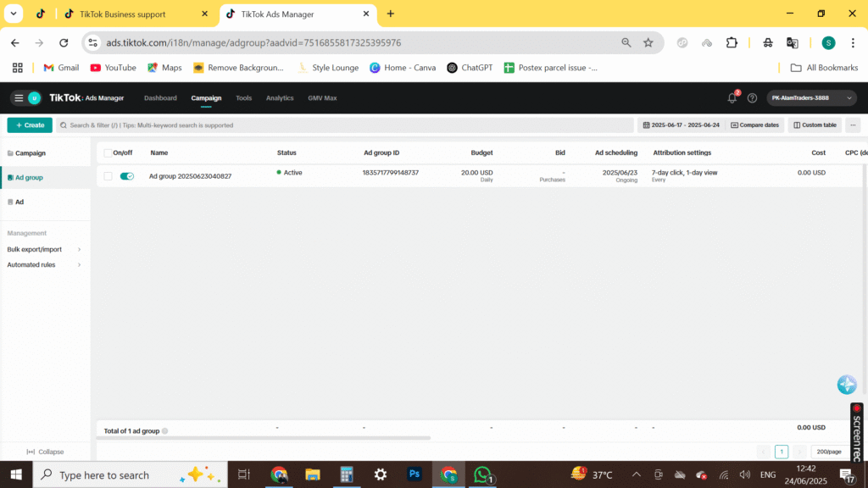Switch to the Analytics tab
Viewport: 868px width, 488px height.
(x=280, y=98)
